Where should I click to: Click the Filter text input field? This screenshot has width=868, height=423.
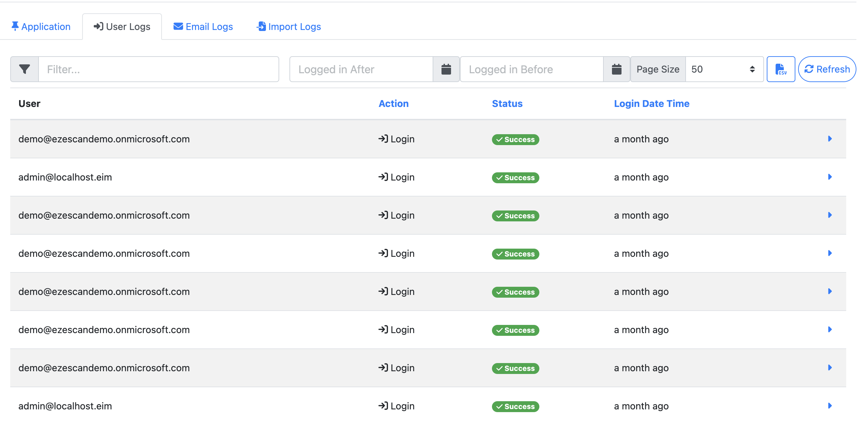(x=159, y=69)
